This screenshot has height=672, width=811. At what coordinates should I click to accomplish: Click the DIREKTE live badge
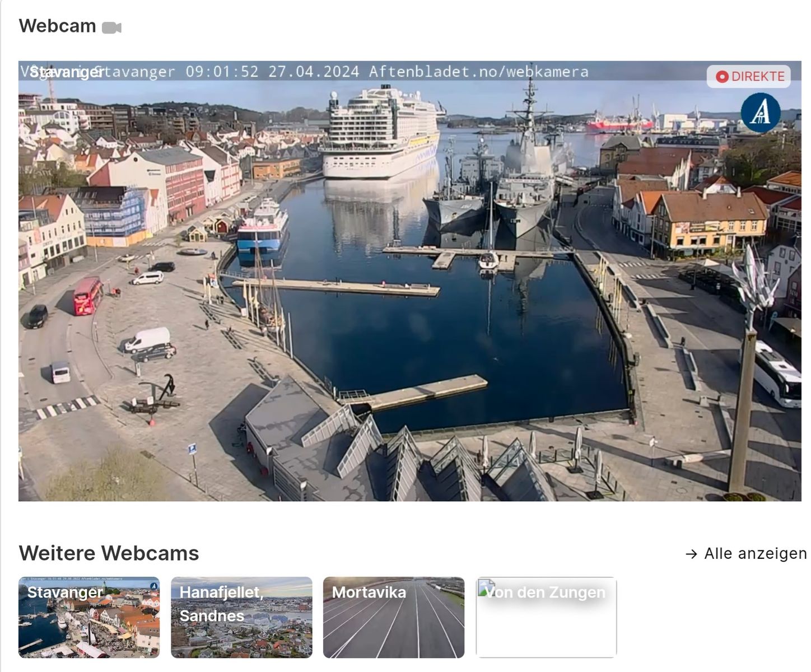[x=748, y=77]
